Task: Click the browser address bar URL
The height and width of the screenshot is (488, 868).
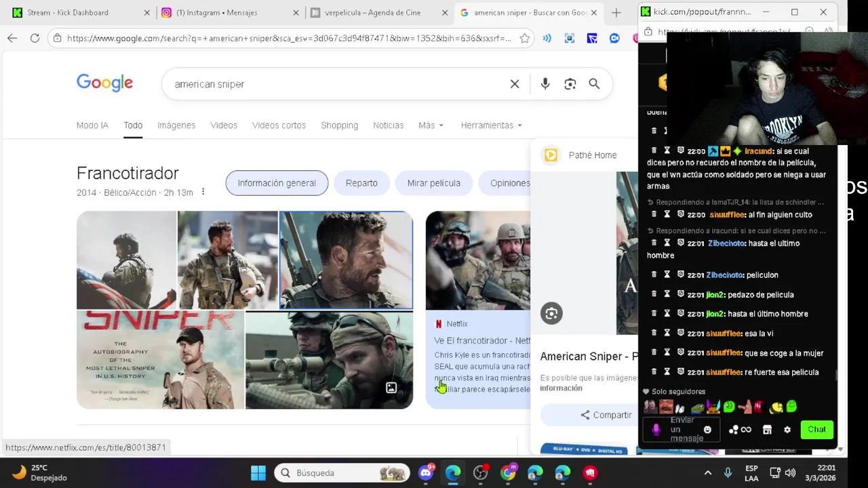Action: pos(289,39)
